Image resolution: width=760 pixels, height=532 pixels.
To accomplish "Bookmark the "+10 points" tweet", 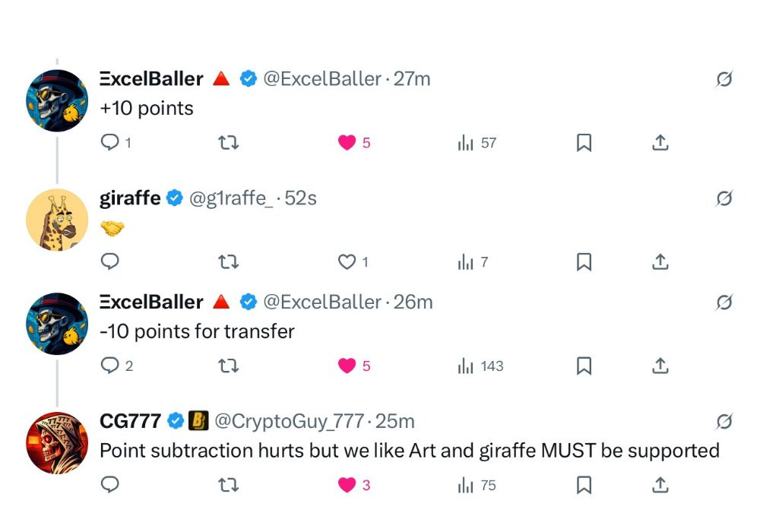I will point(584,142).
